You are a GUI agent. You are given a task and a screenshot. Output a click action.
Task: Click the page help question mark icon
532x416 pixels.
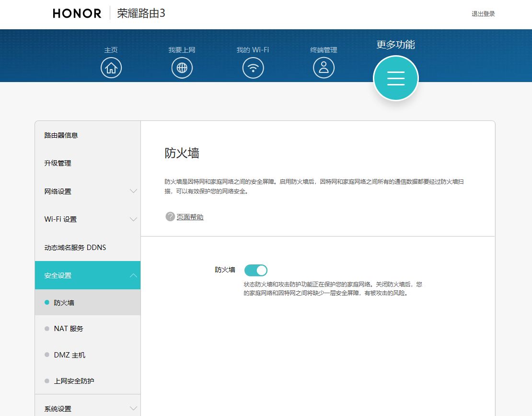[x=170, y=217]
